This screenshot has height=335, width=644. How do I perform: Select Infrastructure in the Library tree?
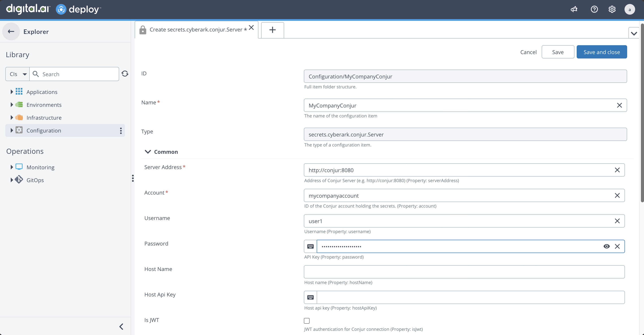tap(44, 118)
